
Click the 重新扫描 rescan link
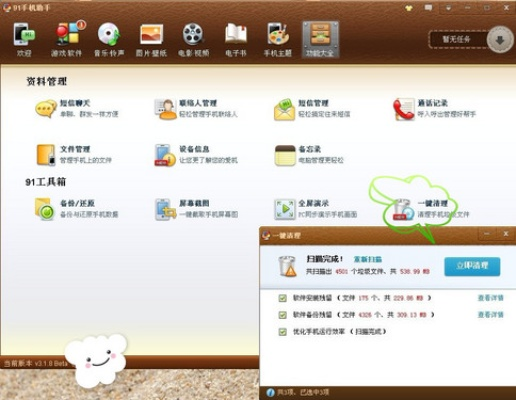point(368,259)
